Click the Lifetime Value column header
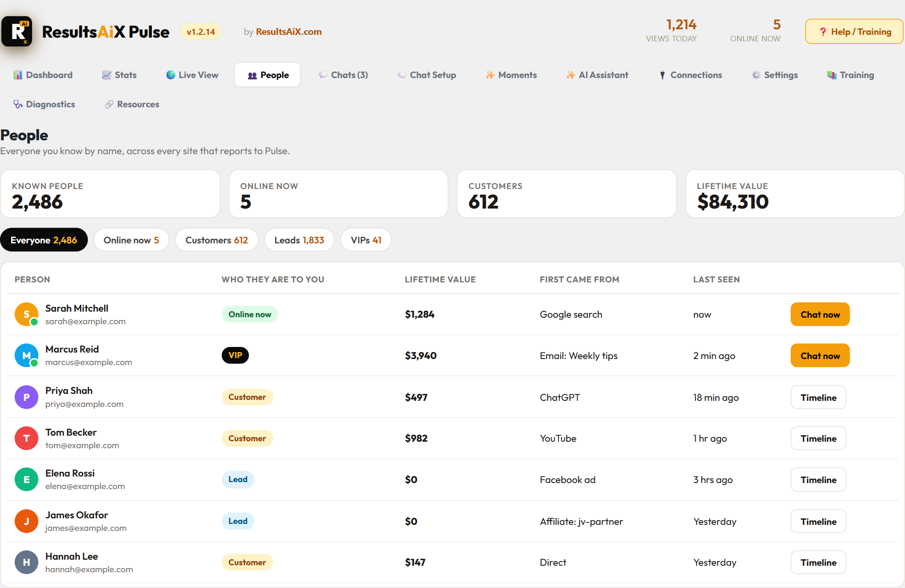The width and height of the screenshot is (905, 588). (440, 280)
